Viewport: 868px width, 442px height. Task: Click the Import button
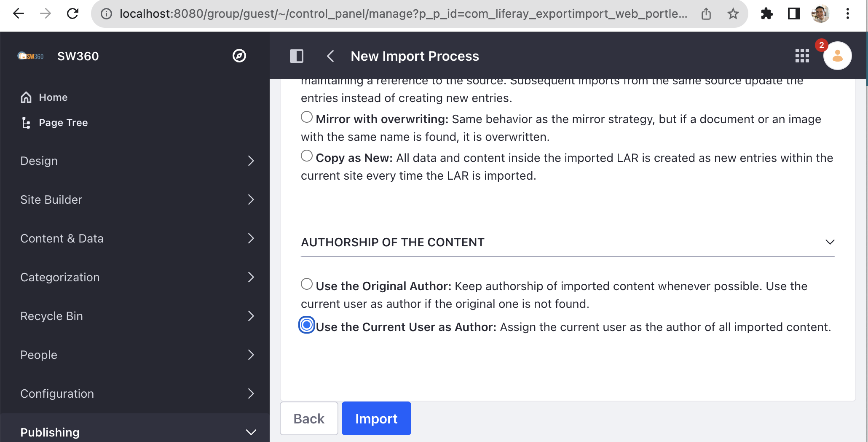pyautogui.click(x=376, y=418)
